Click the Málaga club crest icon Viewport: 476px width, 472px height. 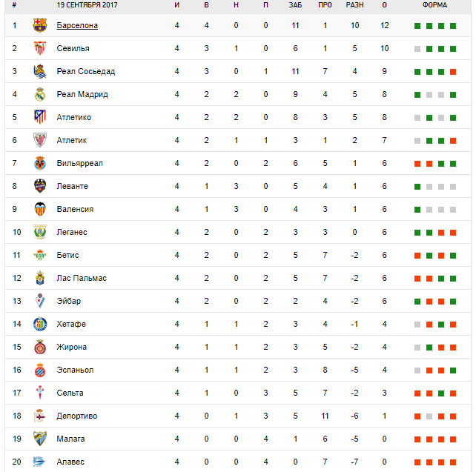point(40,439)
